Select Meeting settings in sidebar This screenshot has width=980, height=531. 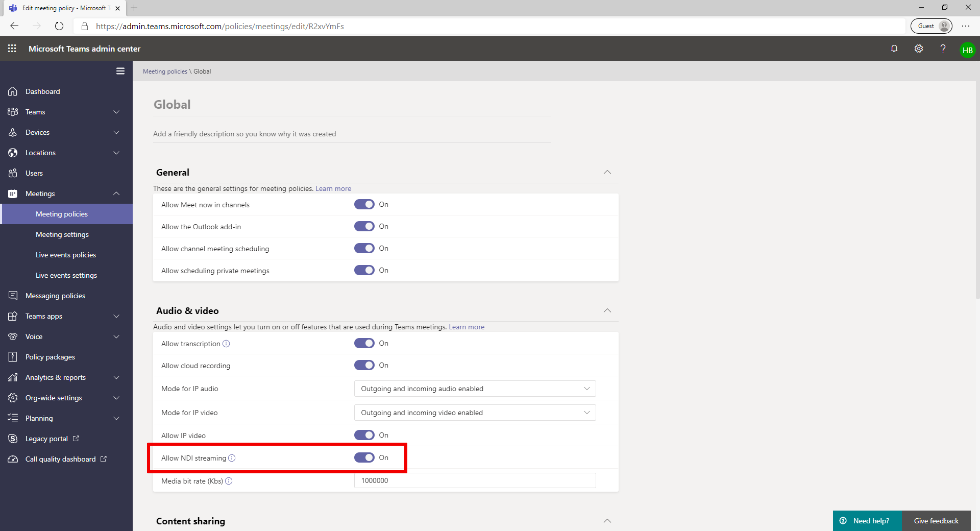(66, 234)
